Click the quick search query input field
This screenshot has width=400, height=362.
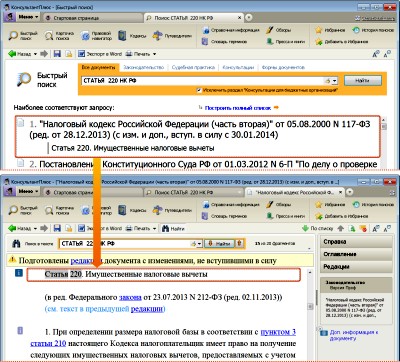[202, 81]
